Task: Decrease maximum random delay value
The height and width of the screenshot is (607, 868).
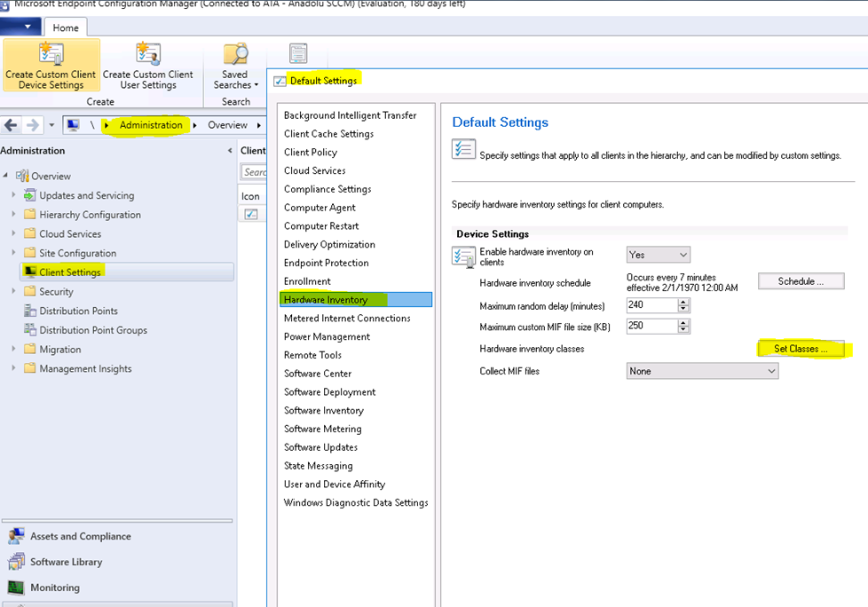Action: click(683, 308)
